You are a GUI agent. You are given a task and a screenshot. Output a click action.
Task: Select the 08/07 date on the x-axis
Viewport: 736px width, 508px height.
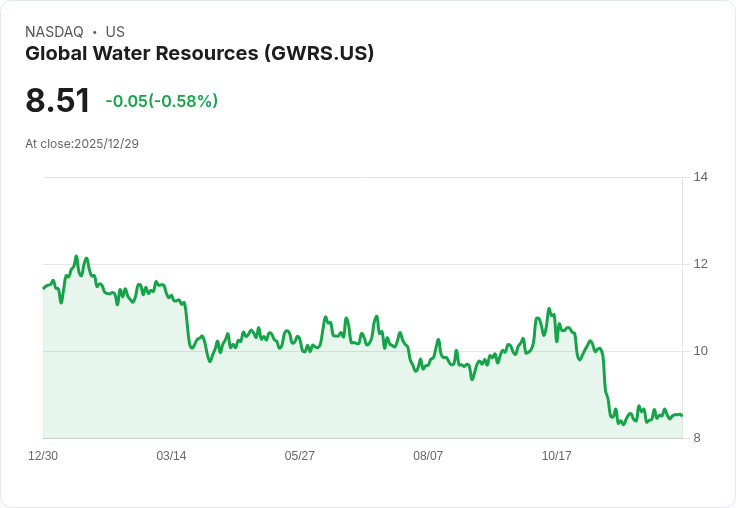pos(428,455)
